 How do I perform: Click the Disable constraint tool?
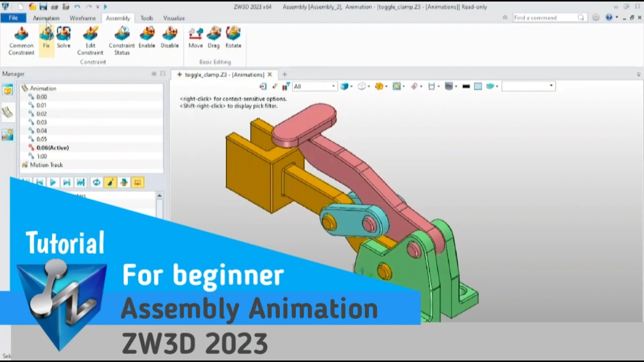[170, 39]
